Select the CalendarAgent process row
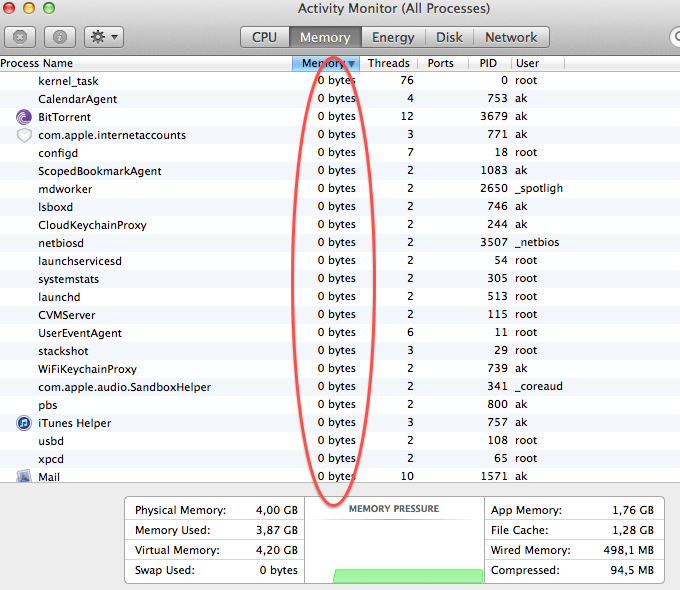This screenshot has width=680, height=590. click(340, 99)
